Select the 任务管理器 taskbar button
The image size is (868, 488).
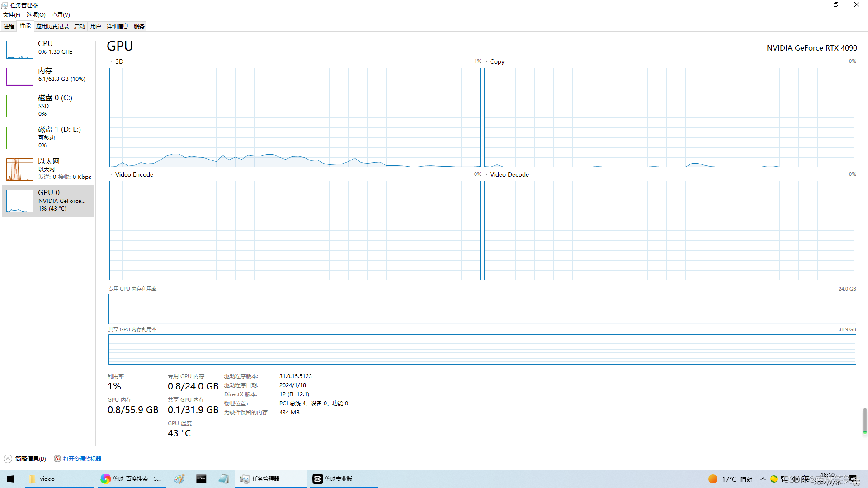pos(271,479)
